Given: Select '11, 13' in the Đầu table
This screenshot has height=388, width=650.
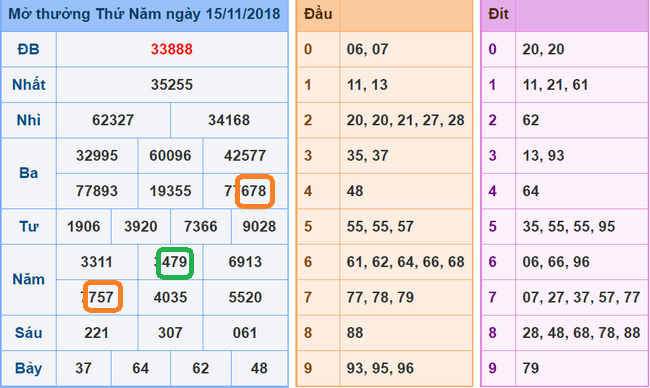Looking at the screenshot, I should tap(367, 85).
